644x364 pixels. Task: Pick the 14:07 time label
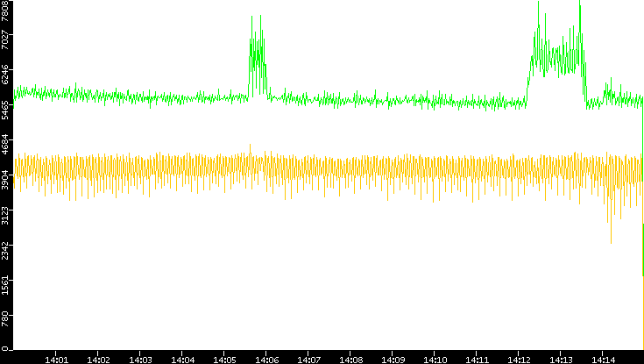coord(308,358)
